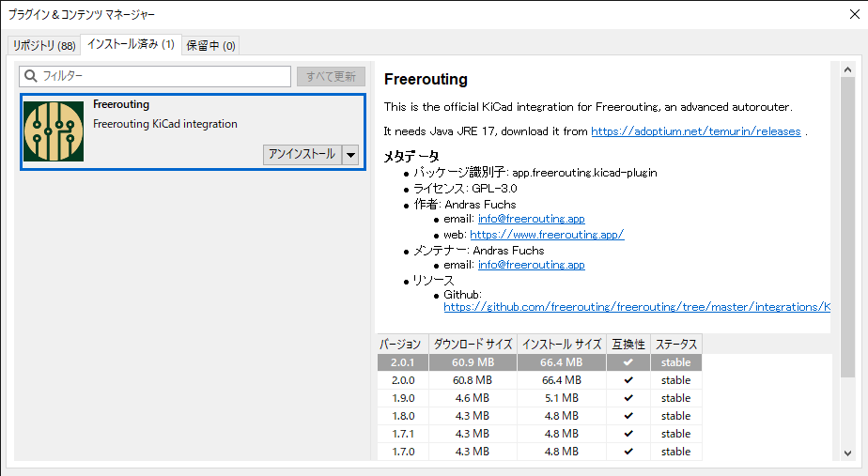Click the stable status for version 1.9.0
This screenshot has width=868, height=476.
676,398
